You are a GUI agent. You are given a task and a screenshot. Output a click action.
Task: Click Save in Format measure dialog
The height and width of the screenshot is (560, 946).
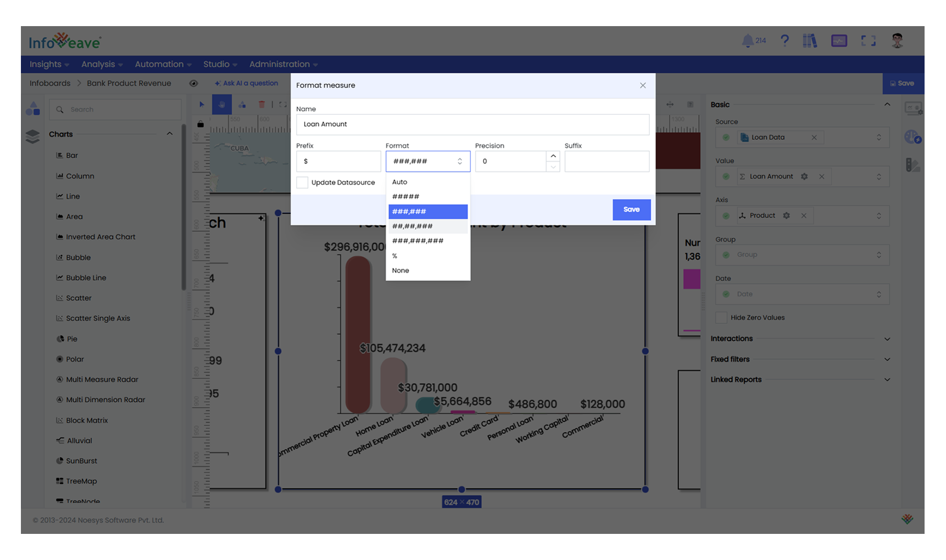point(631,209)
